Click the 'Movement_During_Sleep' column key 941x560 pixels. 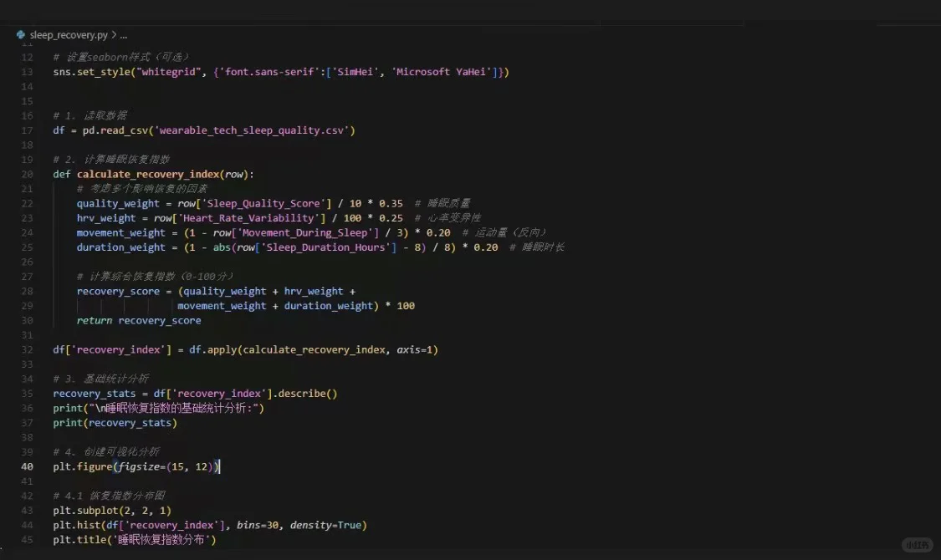pos(304,232)
